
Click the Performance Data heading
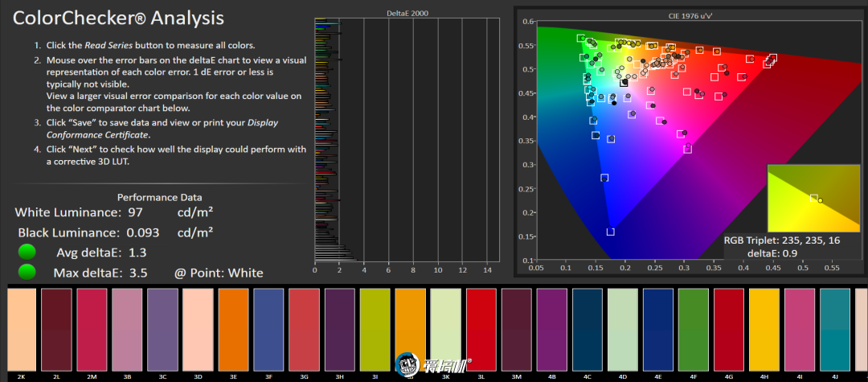[160, 197]
